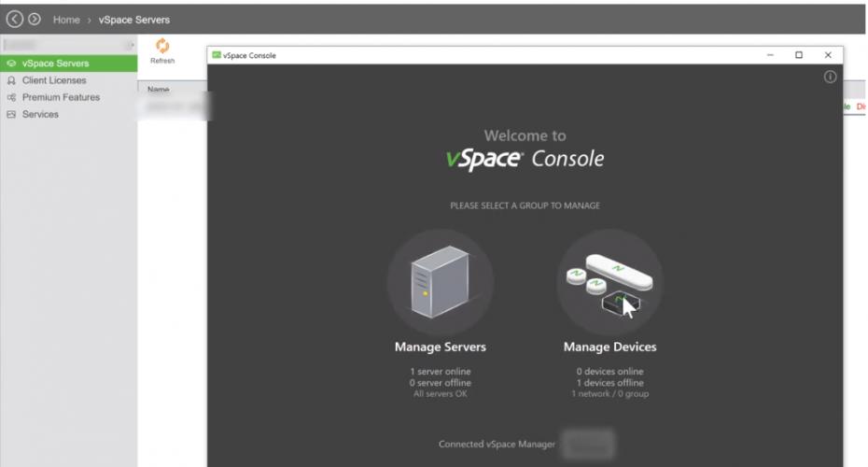Click the Services sidebar icon
This screenshot has height=467, width=868.
pyautogui.click(x=11, y=114)
